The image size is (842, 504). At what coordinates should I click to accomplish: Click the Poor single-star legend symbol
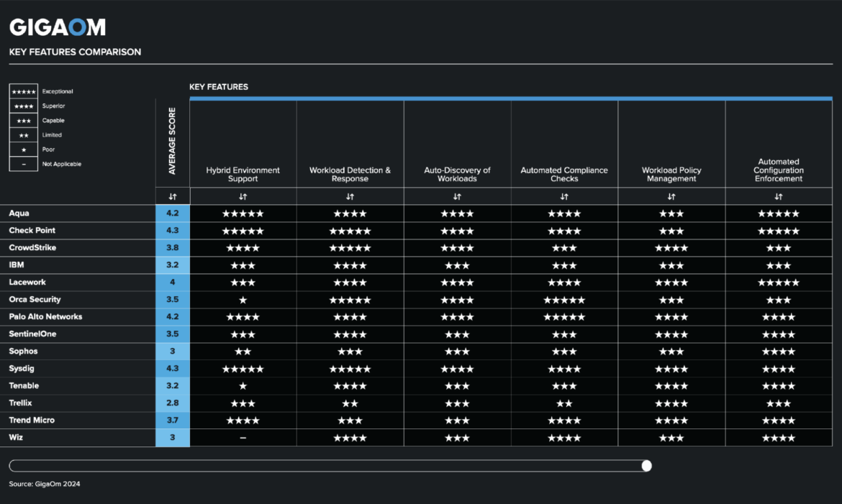[23, 149]
